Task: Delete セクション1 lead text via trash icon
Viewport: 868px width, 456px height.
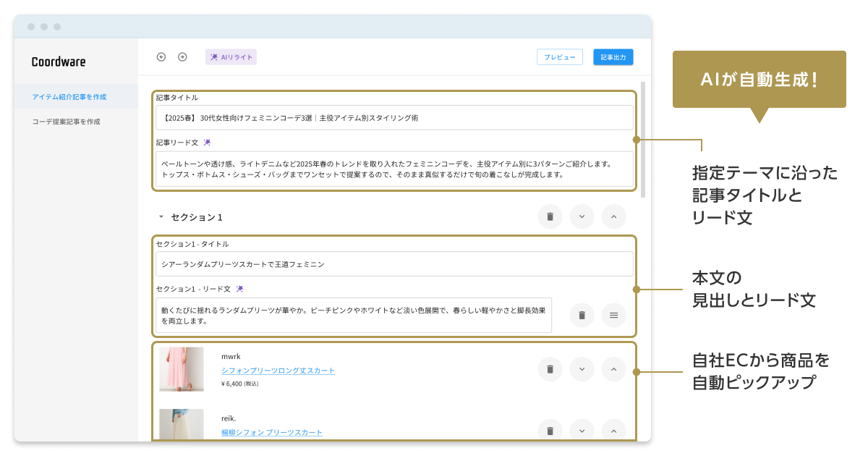Action: coord(582,315)
